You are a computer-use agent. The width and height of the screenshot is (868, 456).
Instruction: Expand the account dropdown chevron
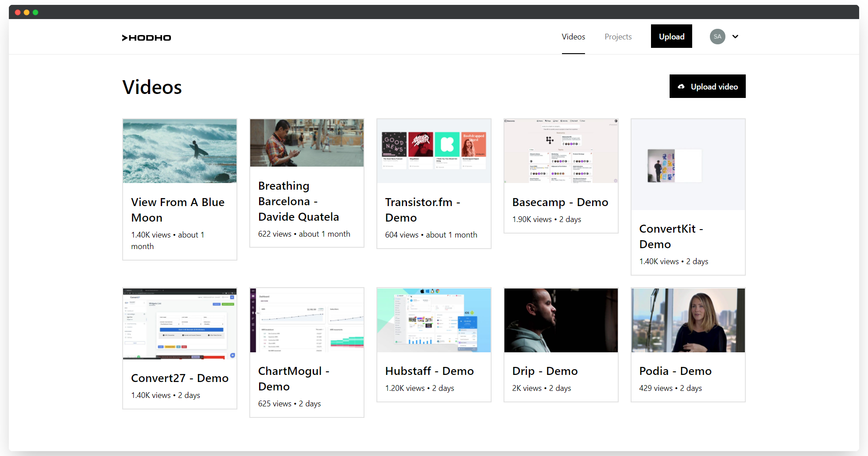tap(735, 36)
